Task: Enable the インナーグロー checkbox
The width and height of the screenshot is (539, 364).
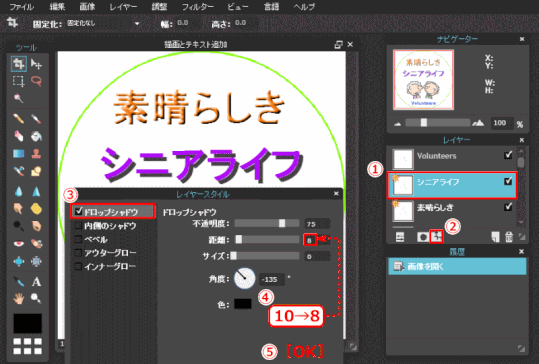Action: tap(78, 266)
